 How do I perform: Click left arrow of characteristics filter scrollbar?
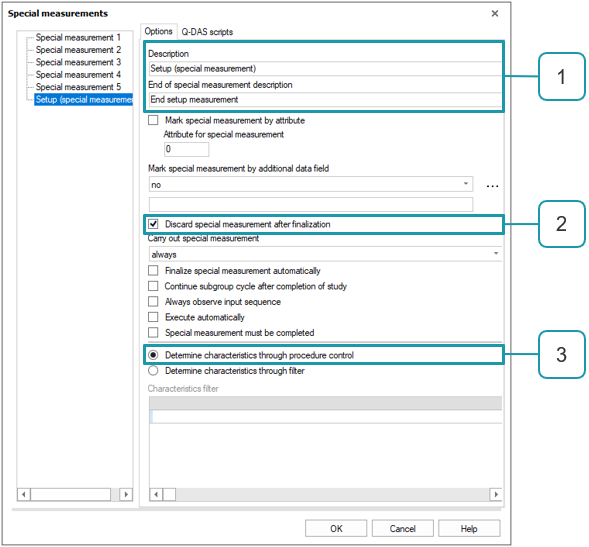(156, 494)
